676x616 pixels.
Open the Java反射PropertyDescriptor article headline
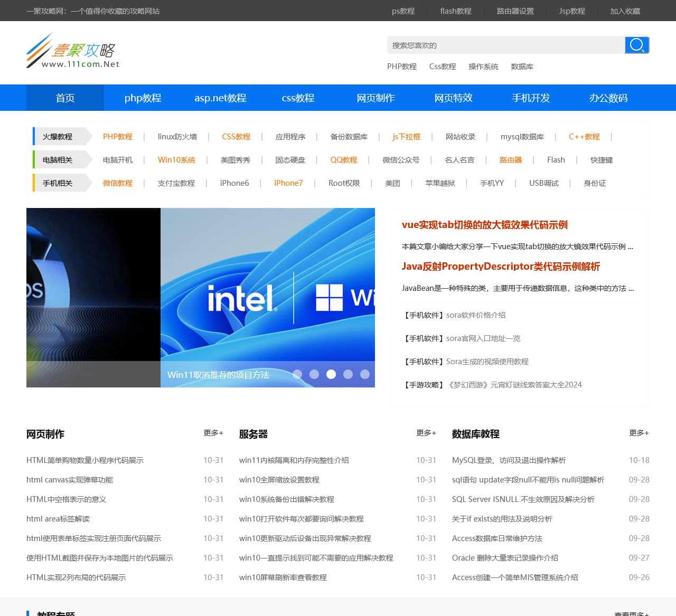coord(501,267)
